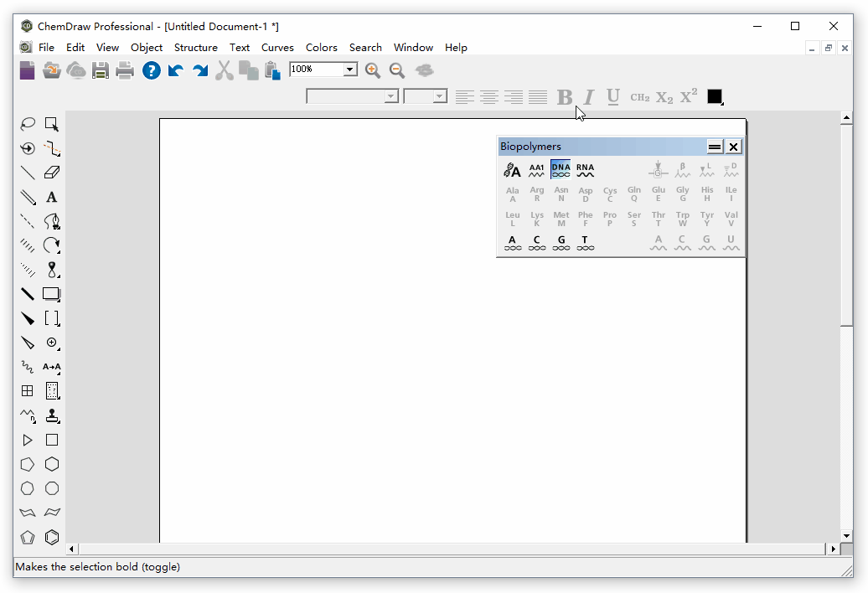Draw with the Cyclopropane ring tool
Image resolution: width=868 pixels, height=593 pixels.
(x=27, y=440)
